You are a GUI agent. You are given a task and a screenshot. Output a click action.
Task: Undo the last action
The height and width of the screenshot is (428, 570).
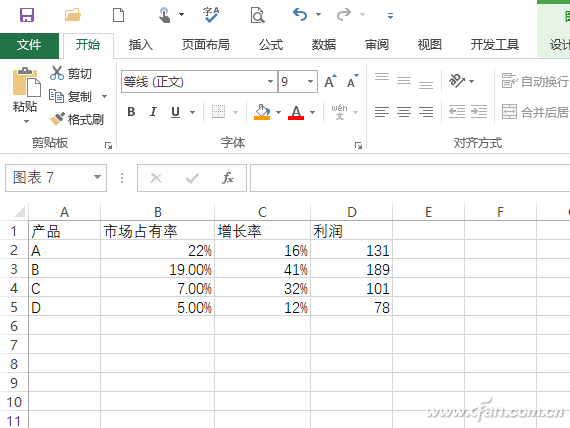tap(300, 15)
